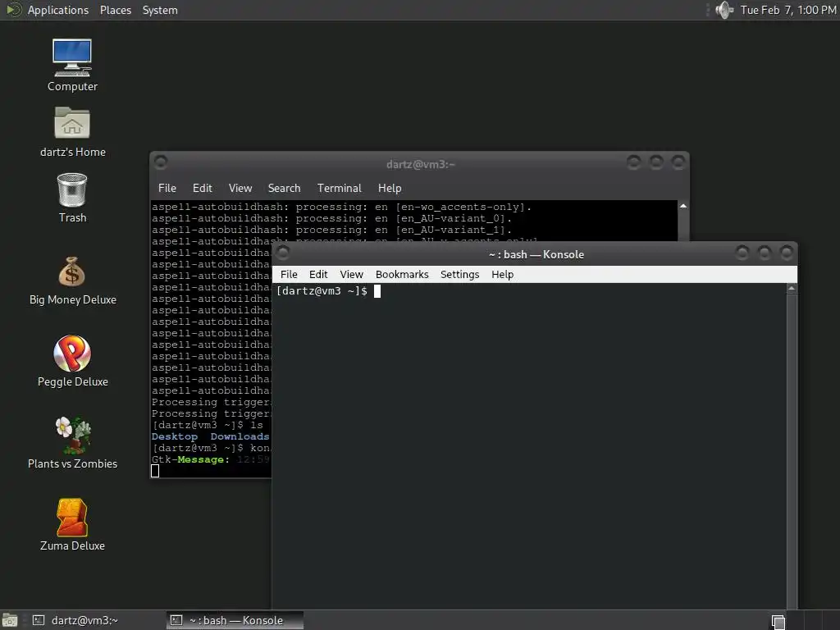Click the Konsole title bar text
The height and width of the screenshot is (630, 840).
tap(536, 254)
